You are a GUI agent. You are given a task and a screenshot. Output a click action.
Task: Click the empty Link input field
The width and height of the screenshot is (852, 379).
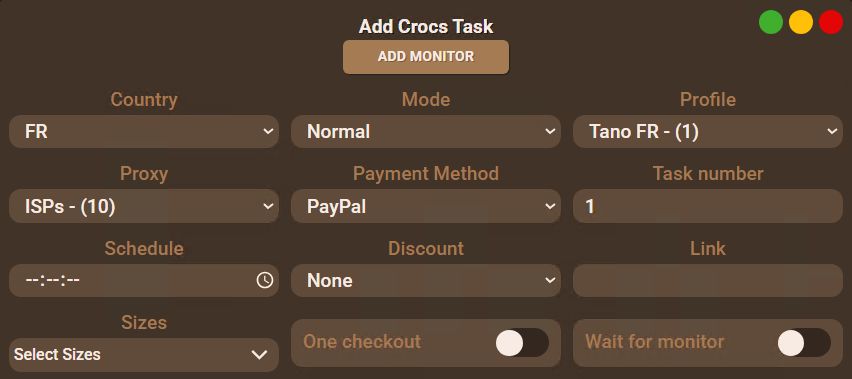coord(708,280)
